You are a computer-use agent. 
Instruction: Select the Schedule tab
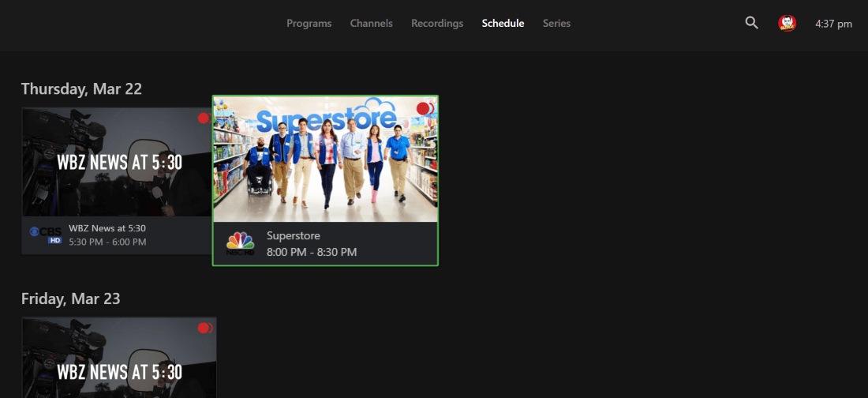point(503,23)
